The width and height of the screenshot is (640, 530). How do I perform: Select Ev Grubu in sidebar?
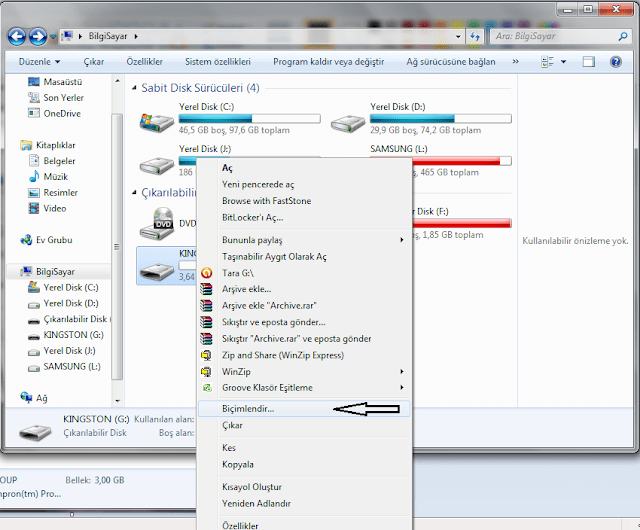pos(54,240)
